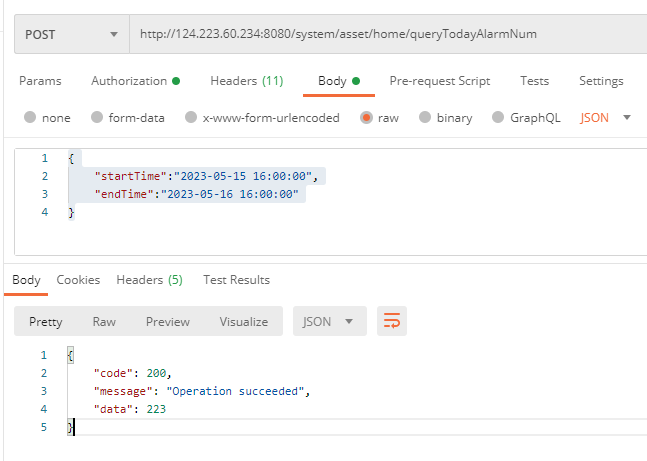Select the binary body radio option
This screenshot has width=647, height=461.
pyautogui.click(x=425, y=118)
